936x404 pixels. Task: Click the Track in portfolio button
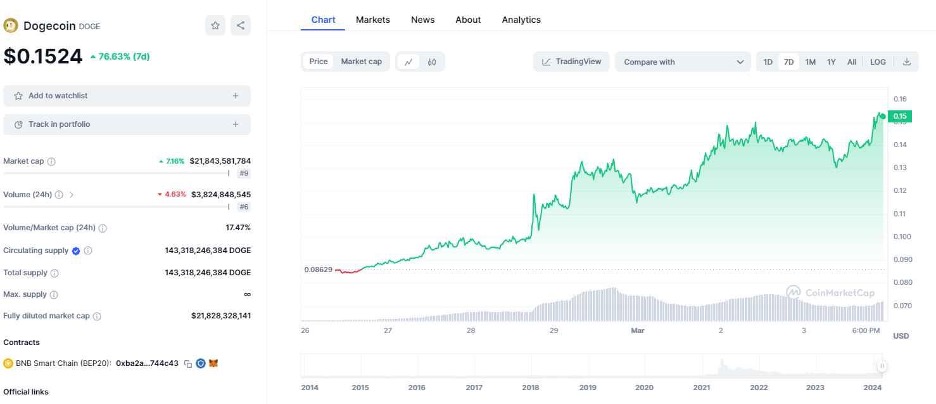[x=127, y=124]
